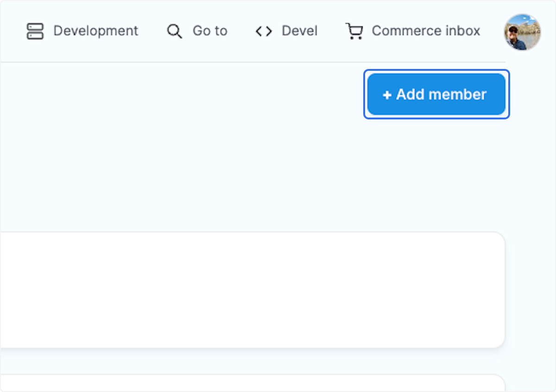Viewport: 556px width, 392px height.
Task: Select the Commerce inbox label text
Action: pos(425,31)
